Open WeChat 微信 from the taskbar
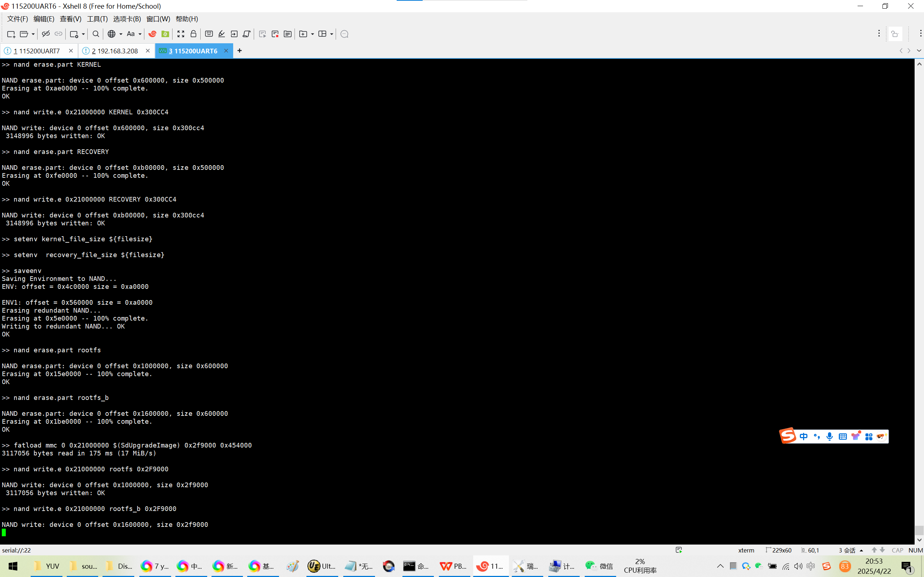 tap(599, 566)
